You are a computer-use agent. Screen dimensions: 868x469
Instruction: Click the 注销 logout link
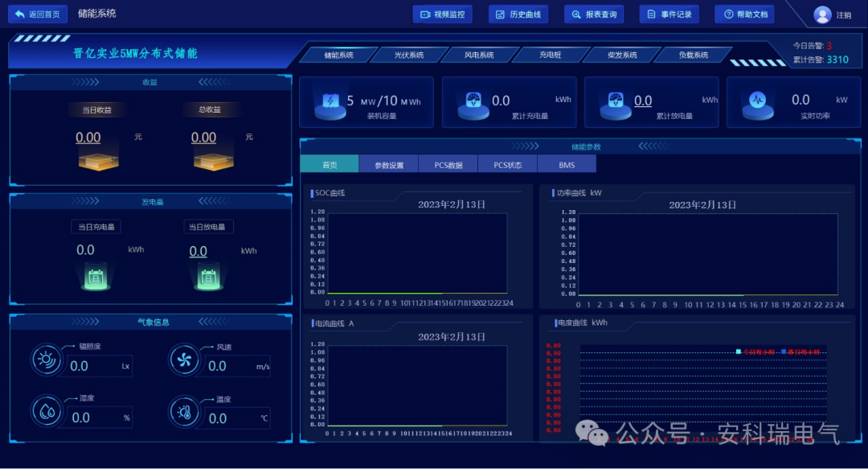(844, 15)
